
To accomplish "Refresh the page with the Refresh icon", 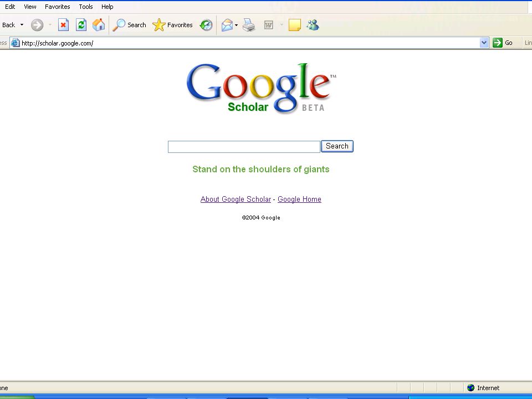I will 81,25.
